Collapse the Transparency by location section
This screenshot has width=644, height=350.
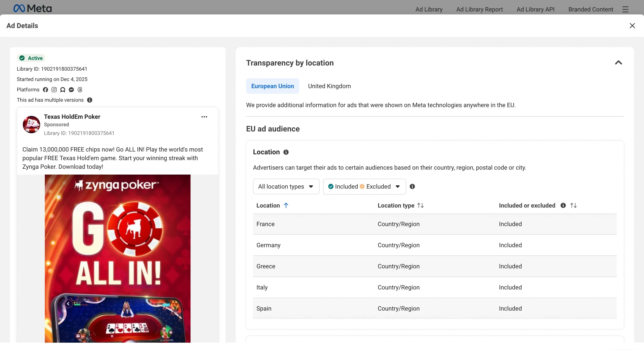618,63
